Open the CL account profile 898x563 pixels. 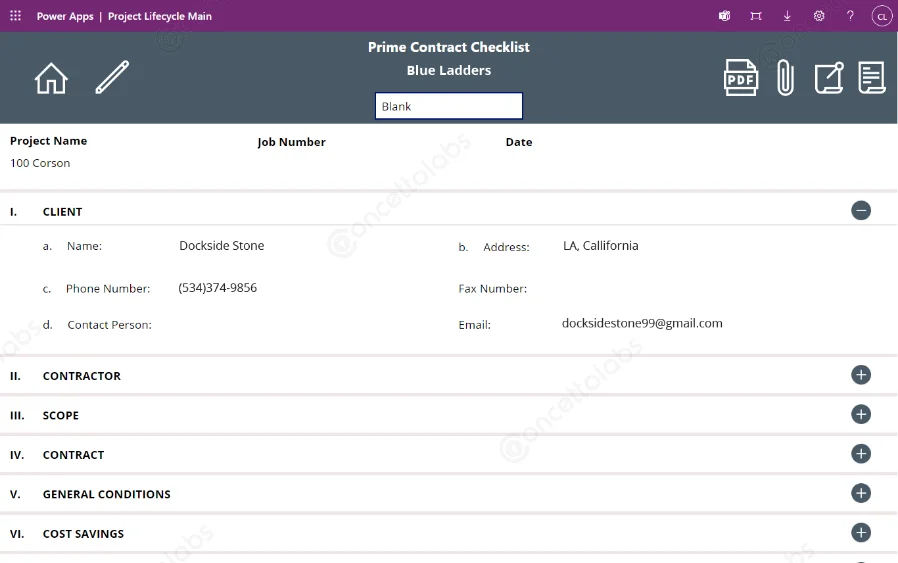(x=881, y=16)
